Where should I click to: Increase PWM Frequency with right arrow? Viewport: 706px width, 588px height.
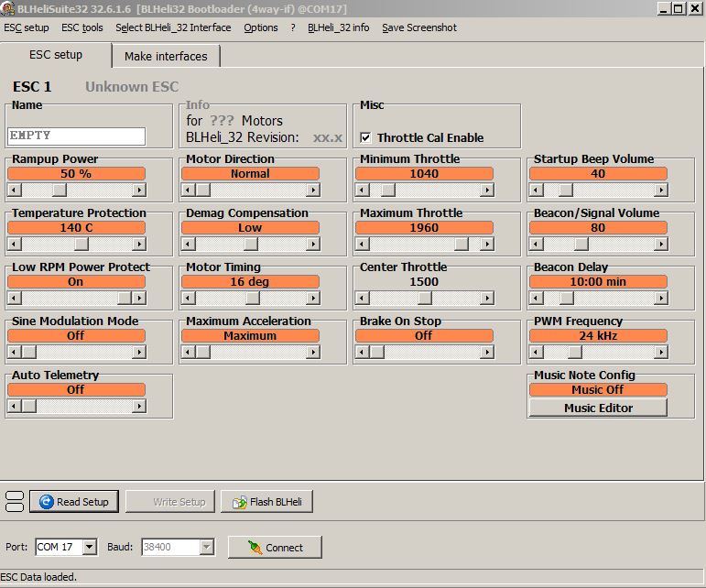click(x=660, y=352)
